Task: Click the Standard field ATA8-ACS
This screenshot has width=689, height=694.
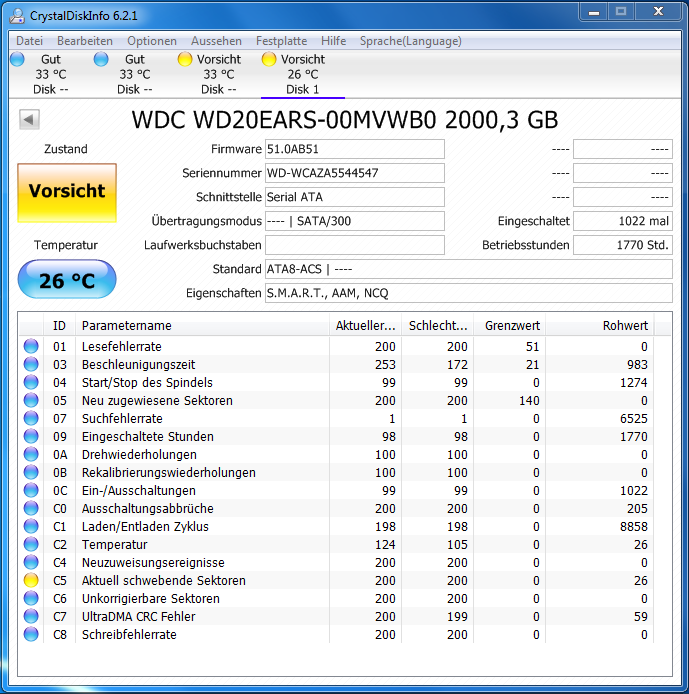Action: click(x=469, y=269)
